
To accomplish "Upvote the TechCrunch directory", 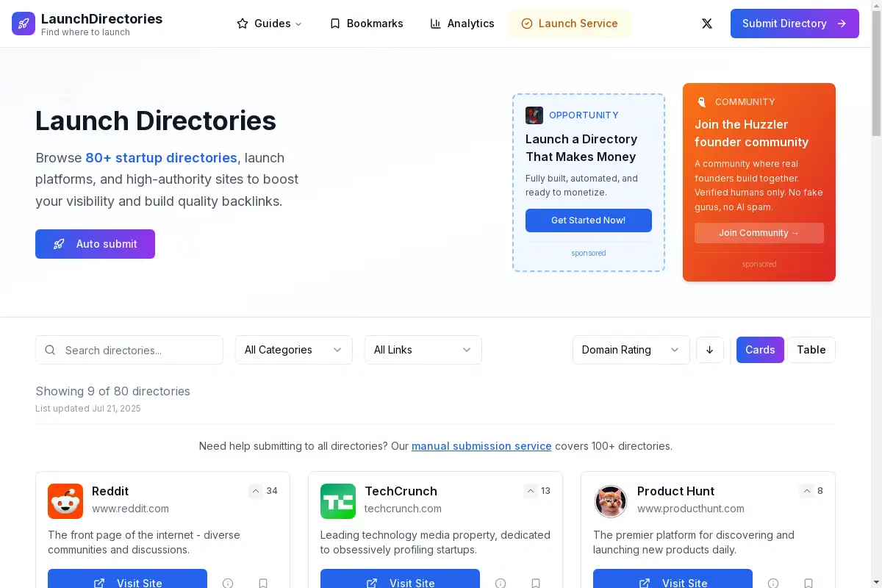I will pos(531,491).
